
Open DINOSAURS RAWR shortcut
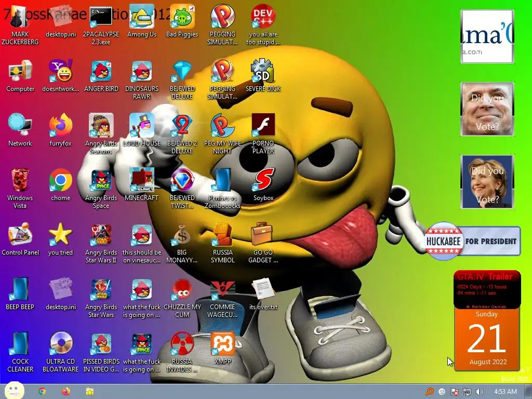(141, 79)
